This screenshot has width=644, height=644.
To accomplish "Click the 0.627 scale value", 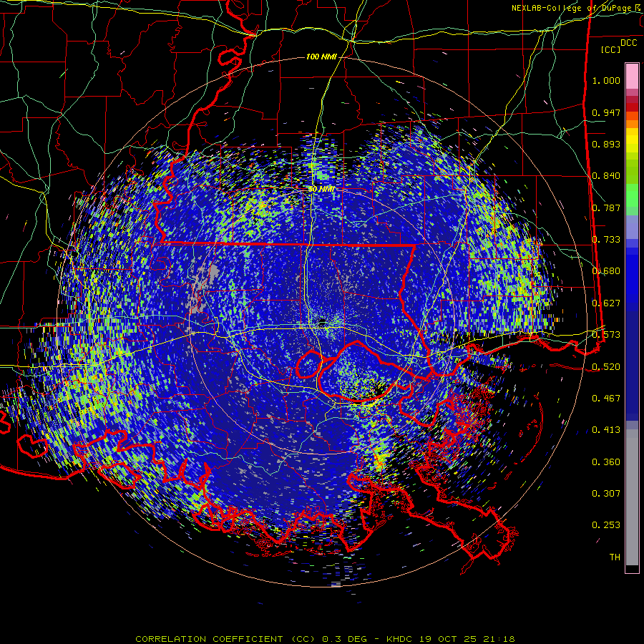I will click(606, 303).
